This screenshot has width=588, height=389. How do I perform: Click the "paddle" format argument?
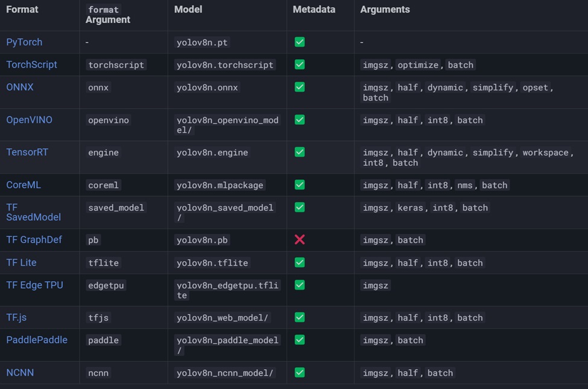click(103, 340)
